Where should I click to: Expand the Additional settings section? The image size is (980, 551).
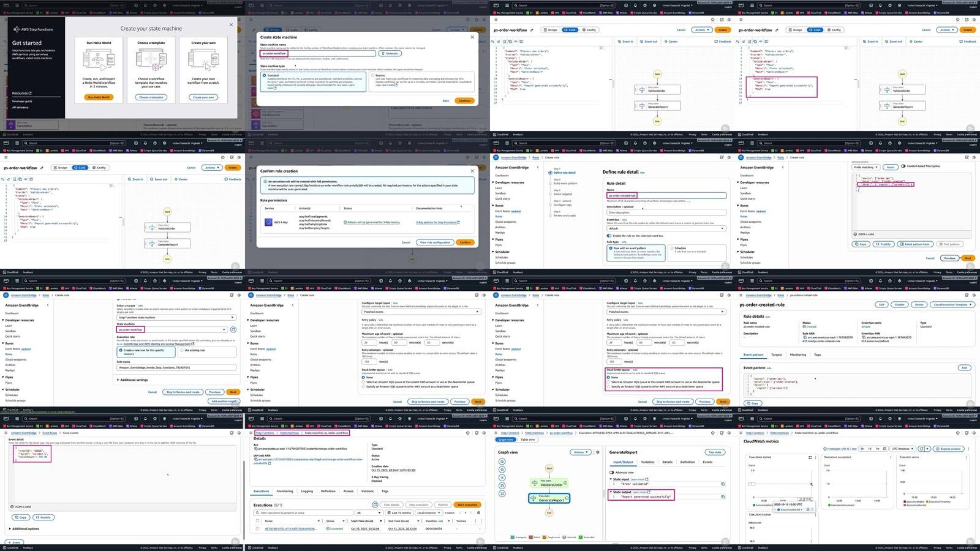tap(133, 380)
